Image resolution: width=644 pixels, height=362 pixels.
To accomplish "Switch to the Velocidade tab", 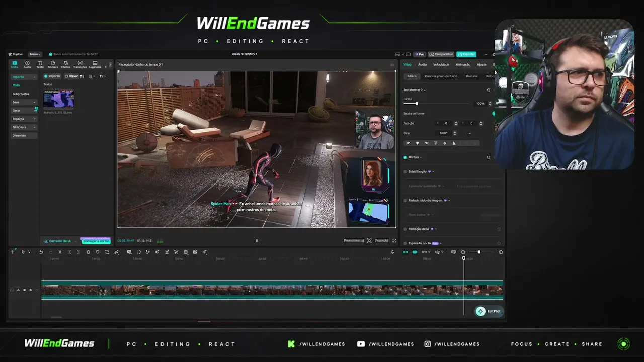I will click(x=441, y=64).
